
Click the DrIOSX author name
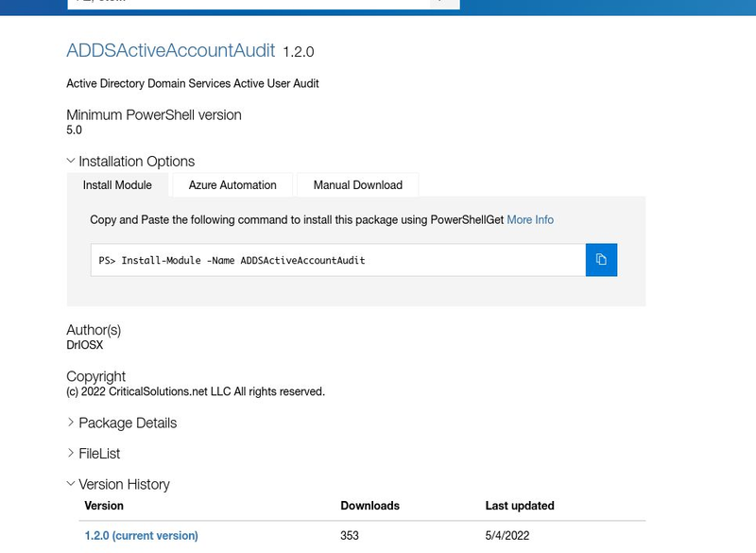coord(85,345)
